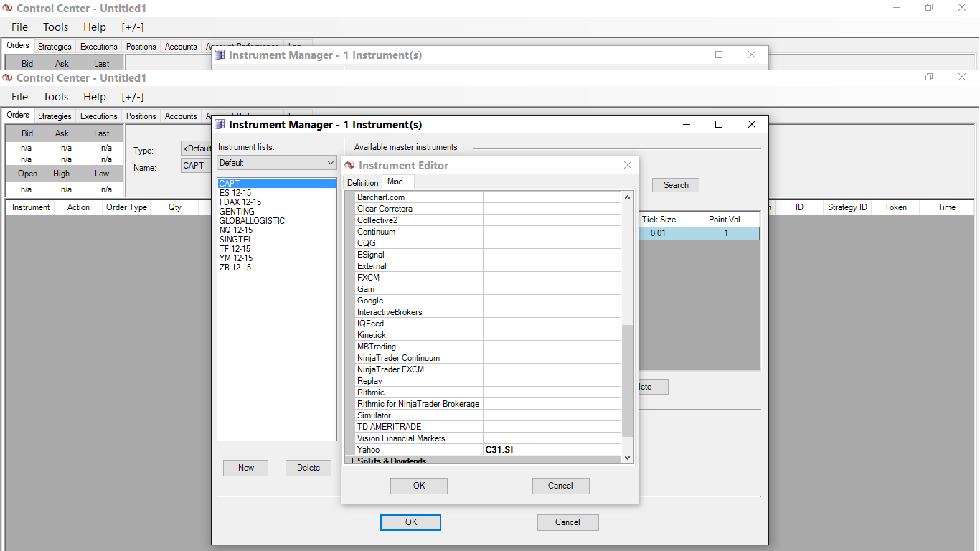The width and height of the screenshot is (980, 551).
Task: Click the Instrument Editor vertical scrollbar thumb
Action: (x=627, y=380)
